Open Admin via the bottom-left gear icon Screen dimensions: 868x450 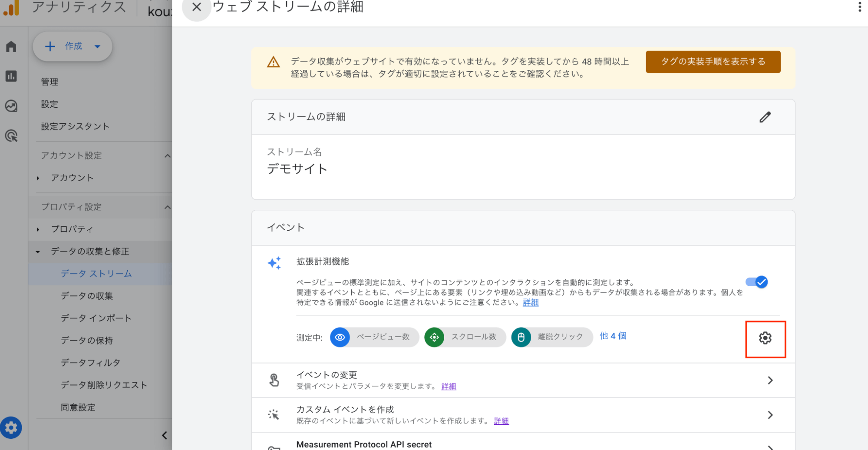(11, 427)
